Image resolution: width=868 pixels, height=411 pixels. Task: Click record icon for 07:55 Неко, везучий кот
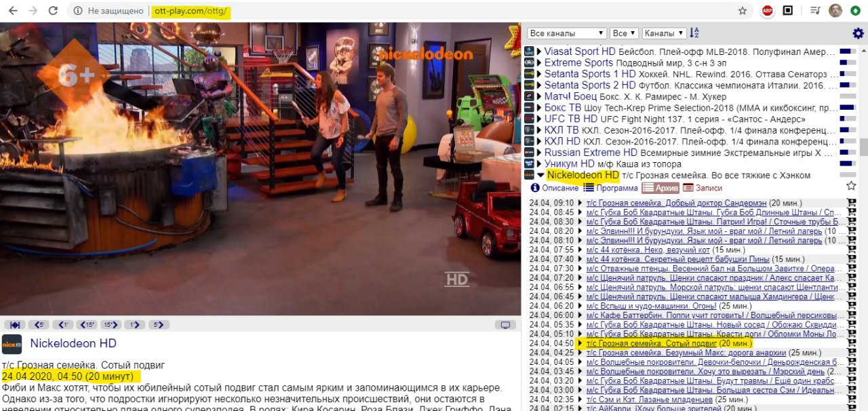tap(852, 250)
